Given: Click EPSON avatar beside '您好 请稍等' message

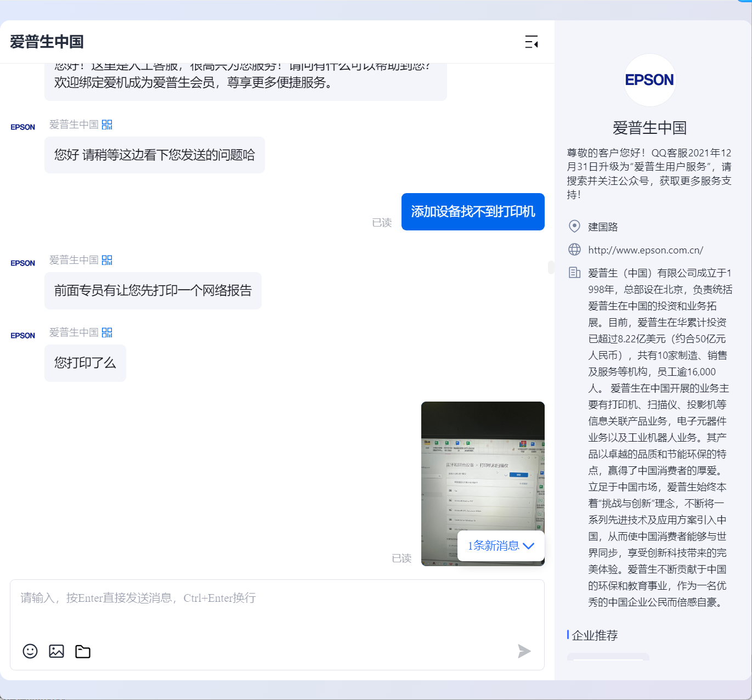Looking at the screenshot, I should coord(23,127).
